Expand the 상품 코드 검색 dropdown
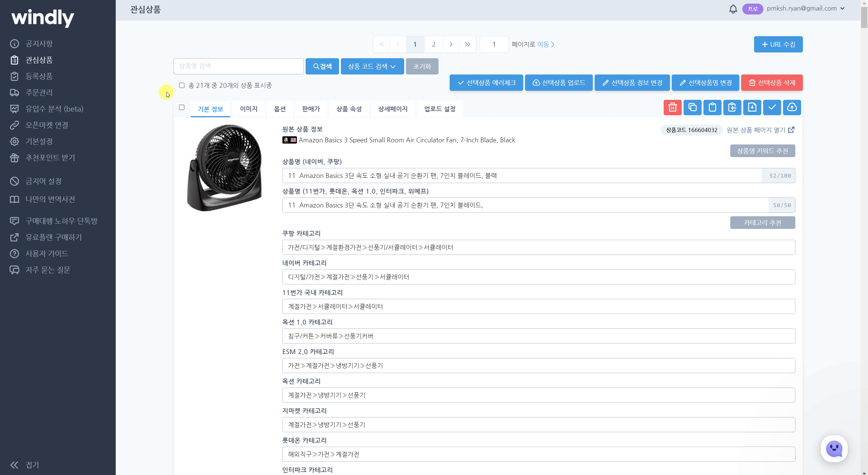This screenshot has height=475, width=868. click(372, 66)
